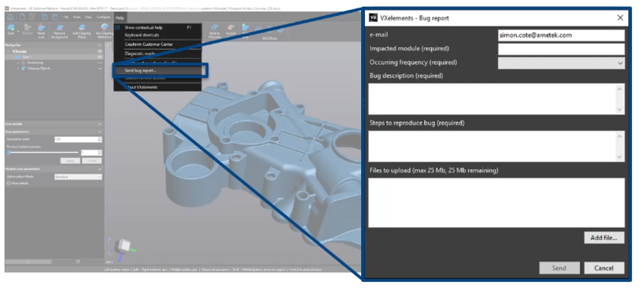Click the 3D orientation cube in viewport
Image resolution: width=644 pixels, height=288 pixels.
[x=123, y=246]
